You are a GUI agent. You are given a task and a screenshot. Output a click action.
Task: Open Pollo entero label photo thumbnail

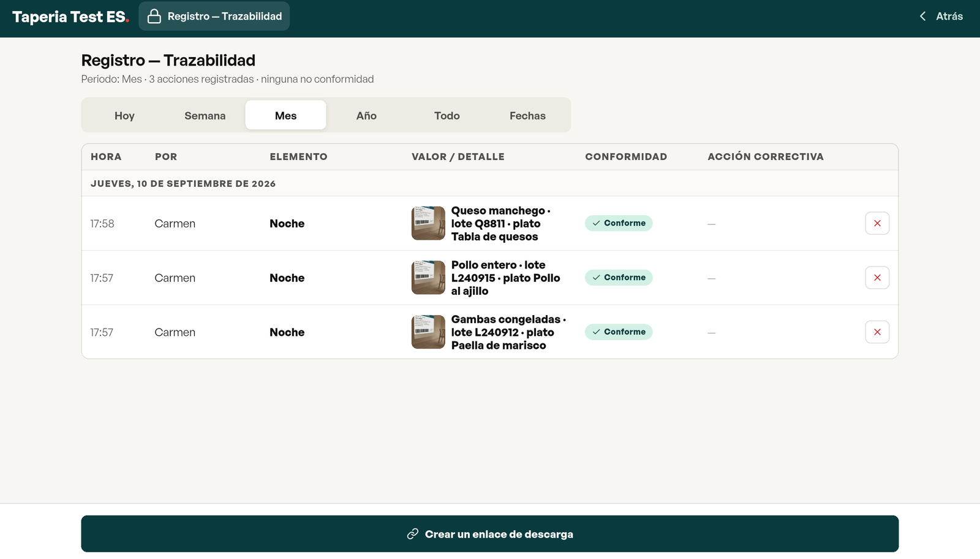click(428, 278)
